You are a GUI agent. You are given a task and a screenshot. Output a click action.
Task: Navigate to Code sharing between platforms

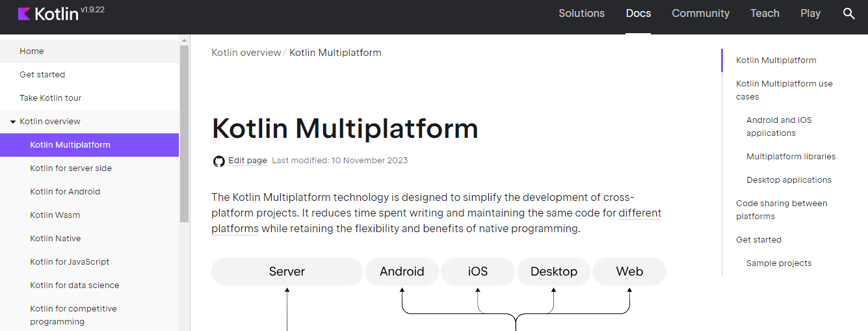coord(782,210)
